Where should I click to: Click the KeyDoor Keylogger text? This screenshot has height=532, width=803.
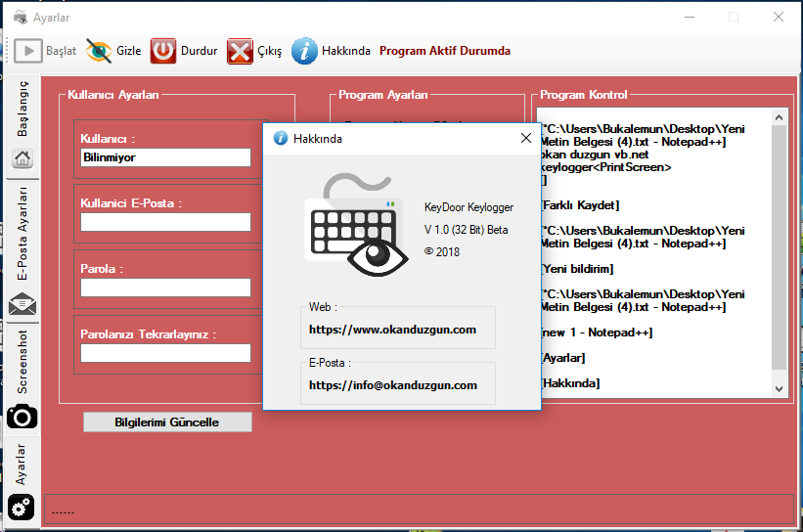coord(468,207)
